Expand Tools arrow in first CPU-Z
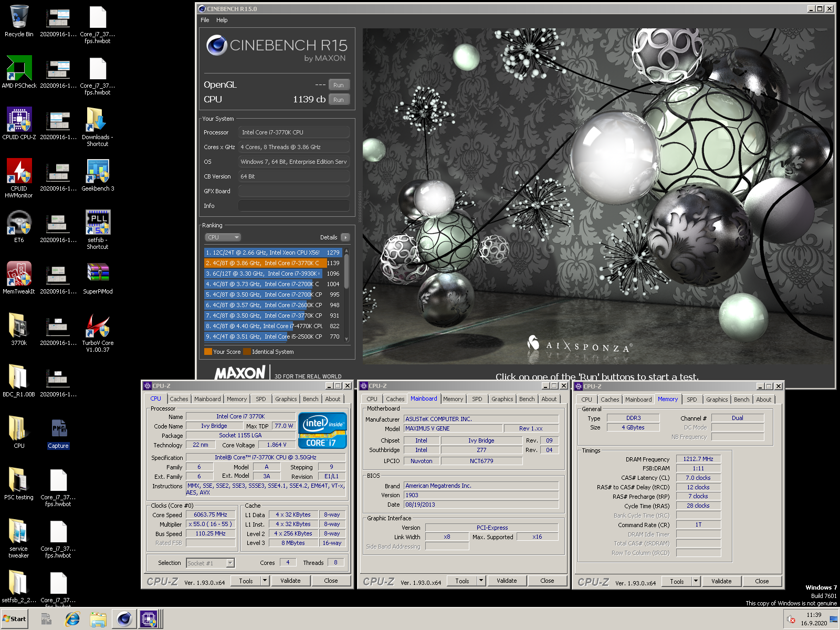 tap(265, 581)
